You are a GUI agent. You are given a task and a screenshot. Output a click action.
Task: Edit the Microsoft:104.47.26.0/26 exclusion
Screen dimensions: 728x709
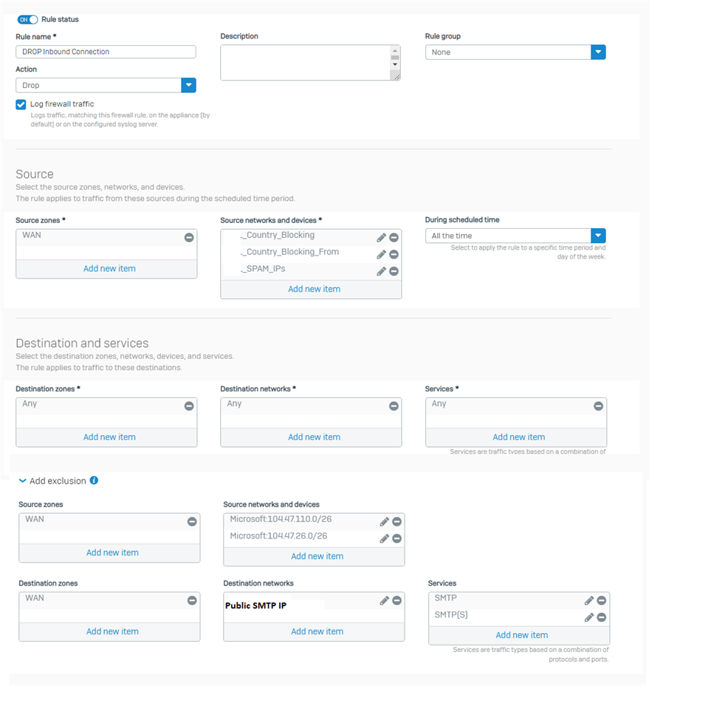(x=385, y=538)
